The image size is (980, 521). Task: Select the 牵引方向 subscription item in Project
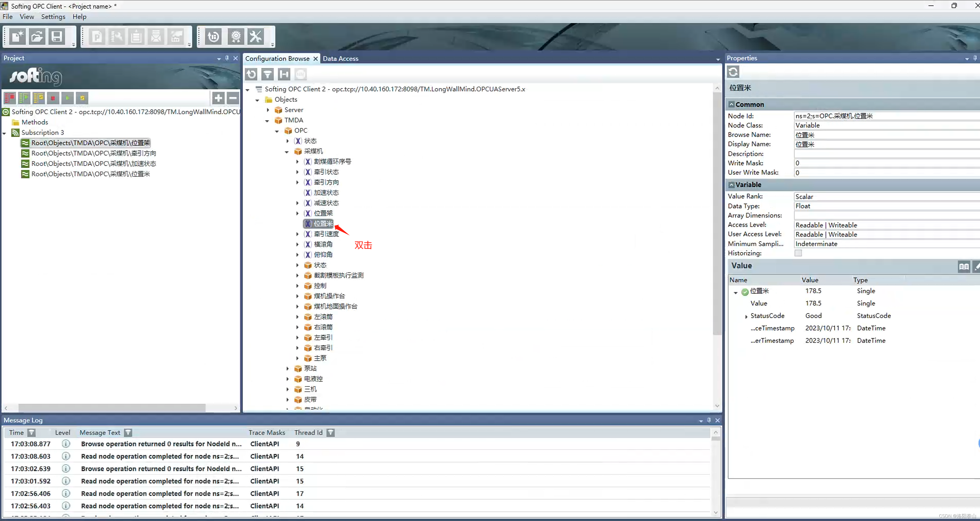pyautogui.click(x=93, y=153)
